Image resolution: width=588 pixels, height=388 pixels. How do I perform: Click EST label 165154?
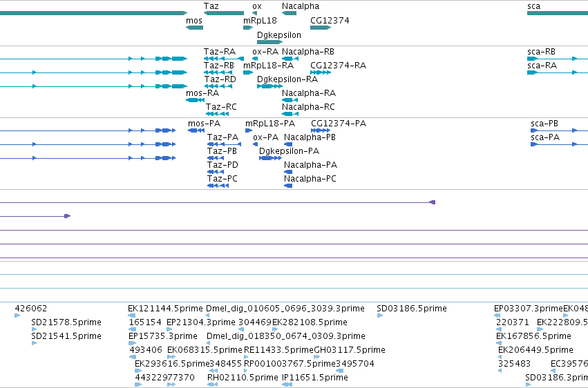coord(145,322)
